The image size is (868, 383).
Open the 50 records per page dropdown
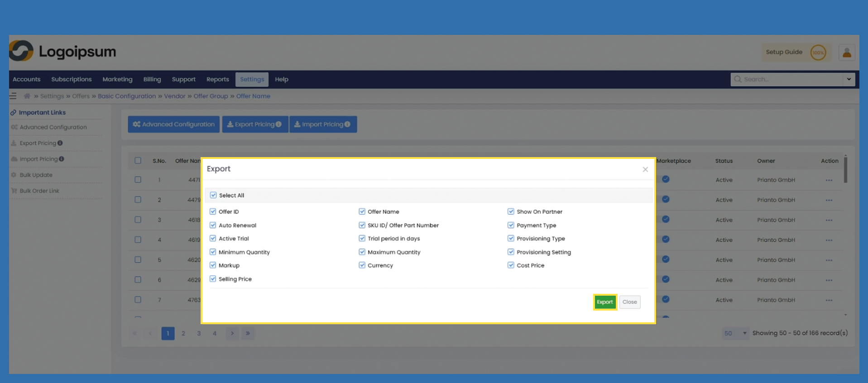pos(734,333)
